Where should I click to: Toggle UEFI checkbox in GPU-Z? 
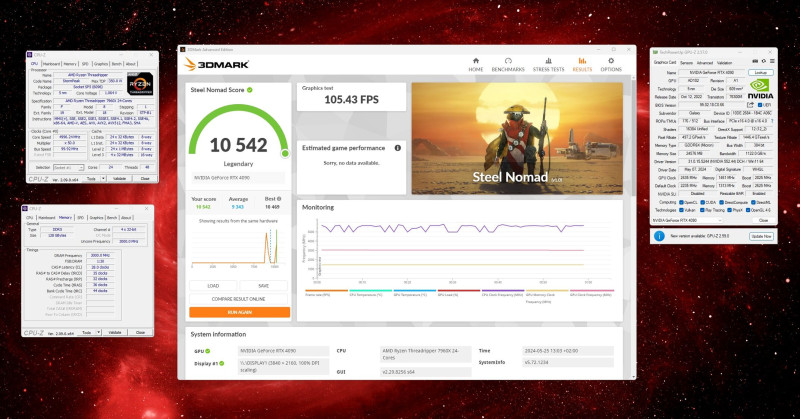[760, 105]
